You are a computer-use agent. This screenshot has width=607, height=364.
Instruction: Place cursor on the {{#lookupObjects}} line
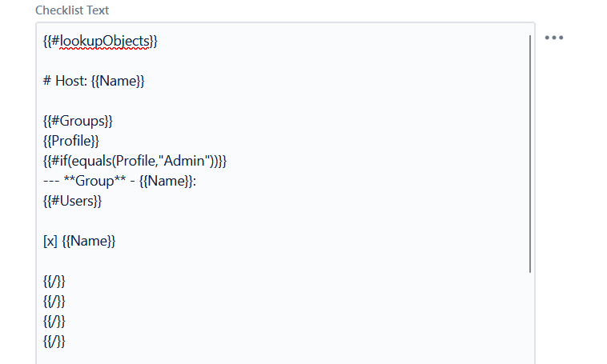click(100, 41)
